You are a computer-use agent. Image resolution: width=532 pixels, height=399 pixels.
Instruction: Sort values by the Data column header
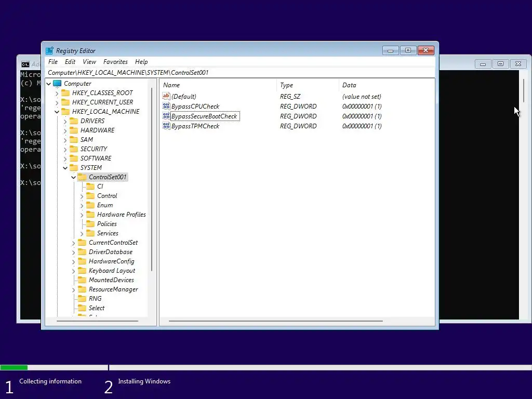pos(387,85)
